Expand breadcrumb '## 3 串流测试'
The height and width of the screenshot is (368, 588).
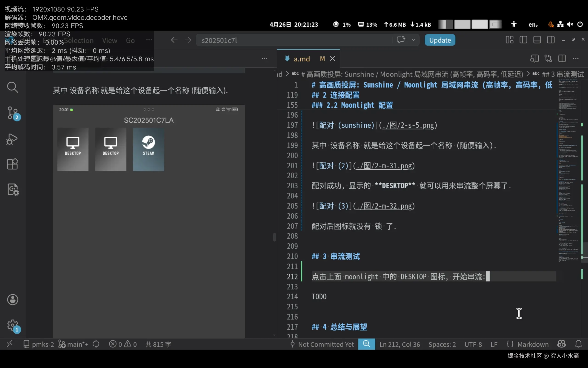click(x=558, y=74)
